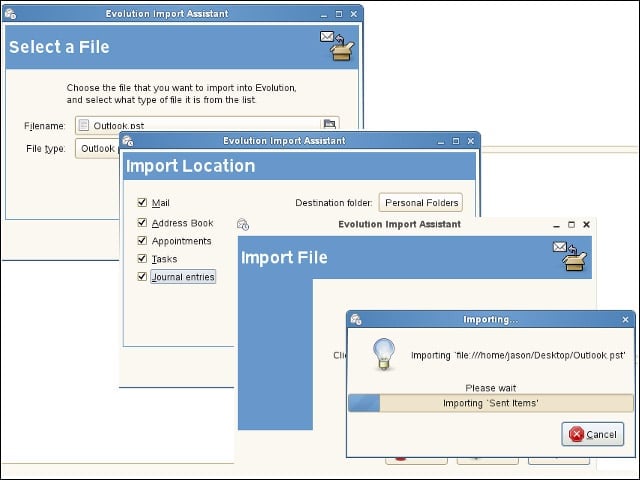Screen dimensions: 640x480
Task: Click the 'Choose the file' instruction text
Action: pos(182,94)
